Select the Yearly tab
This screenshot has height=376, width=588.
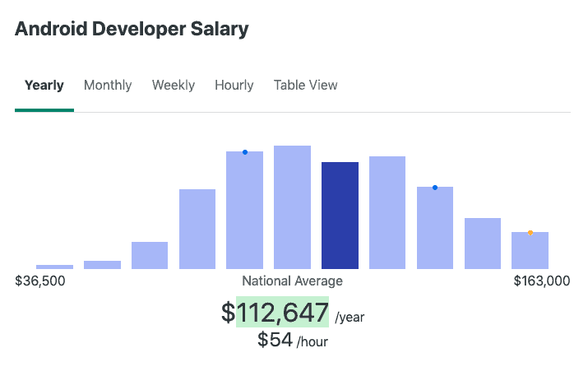[x=44, y=86]
